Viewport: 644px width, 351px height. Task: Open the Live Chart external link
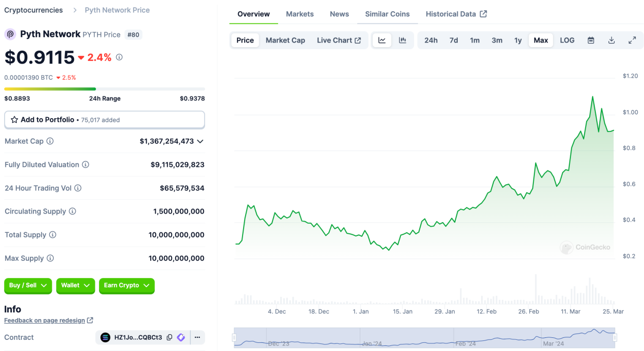pos(338,40)
